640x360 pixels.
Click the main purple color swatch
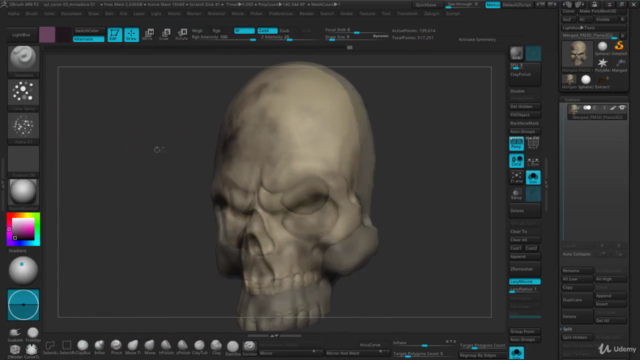pos(47,34)
